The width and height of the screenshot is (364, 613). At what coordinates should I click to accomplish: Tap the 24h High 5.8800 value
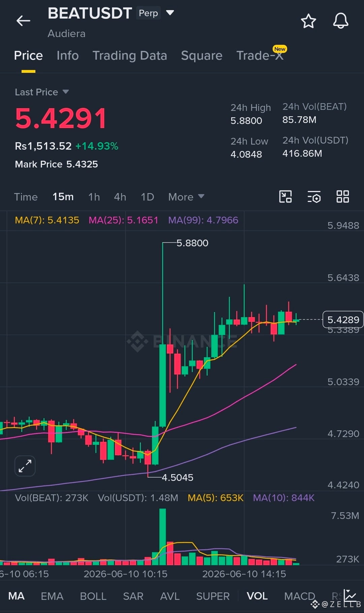[x=246, y=121]
